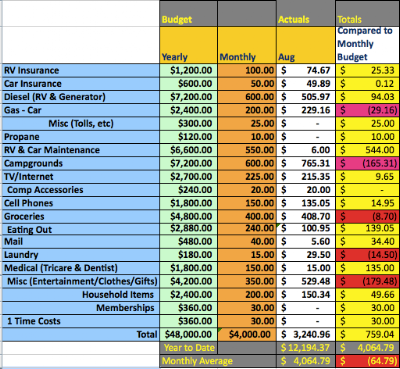Select the Laundry label cell

pos(81,255)
